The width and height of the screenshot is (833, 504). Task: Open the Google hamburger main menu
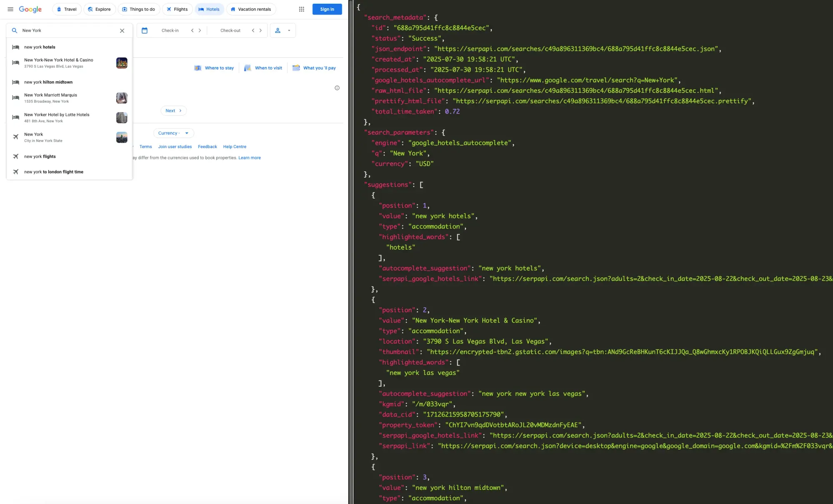point(10,9)
